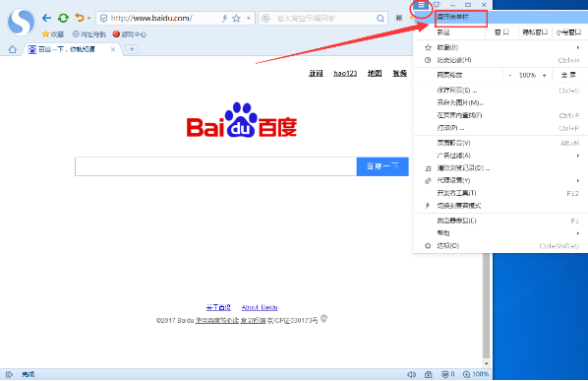Open the About Baidu link
This screenshot has width=588, height=381.
(x=260, y=307)
